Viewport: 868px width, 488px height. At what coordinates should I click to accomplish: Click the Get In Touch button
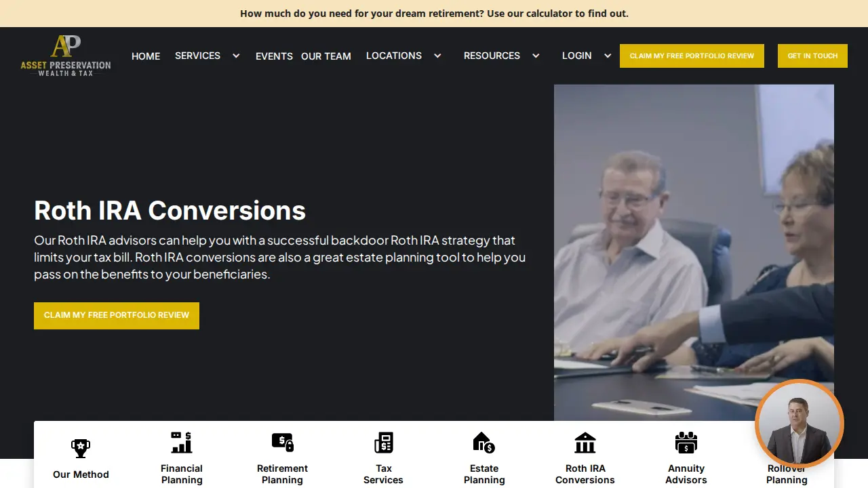[812, 56]
